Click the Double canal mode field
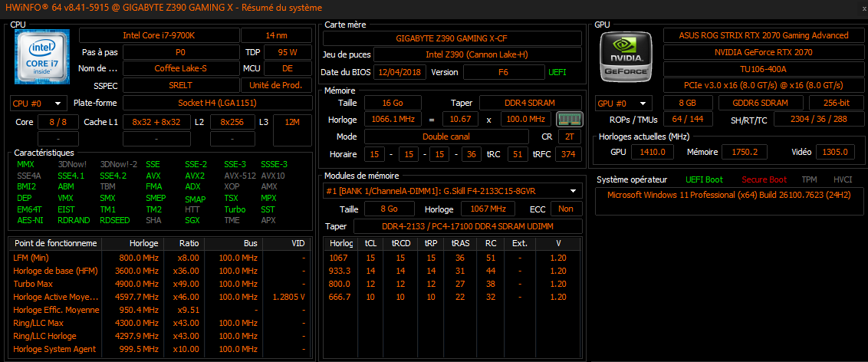 (446, 137)
